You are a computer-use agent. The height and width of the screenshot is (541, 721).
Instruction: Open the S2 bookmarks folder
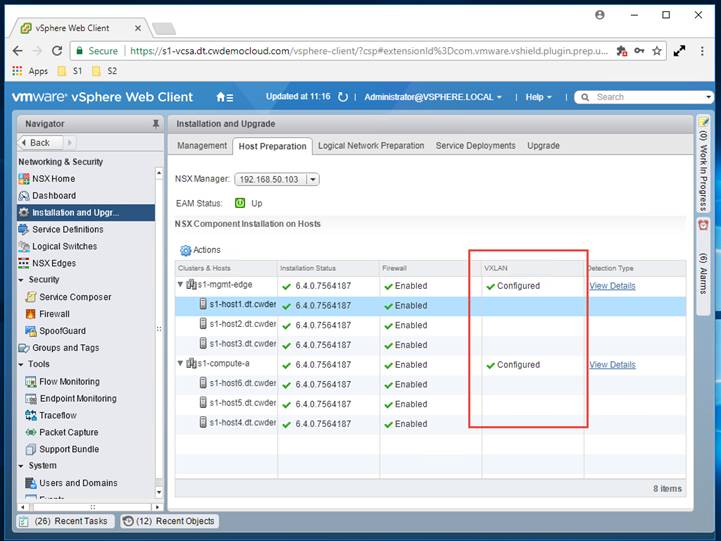click(x=105, y=71)
